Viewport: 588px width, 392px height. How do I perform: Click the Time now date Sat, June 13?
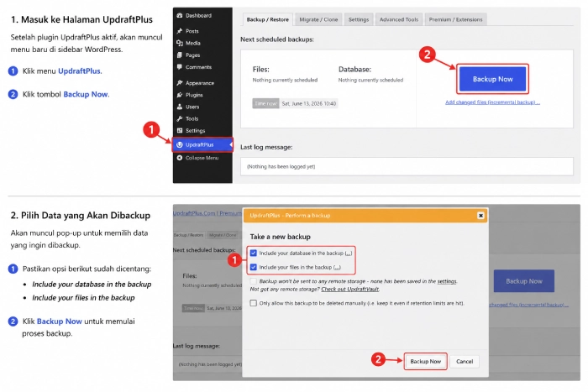tap(308, 103)
